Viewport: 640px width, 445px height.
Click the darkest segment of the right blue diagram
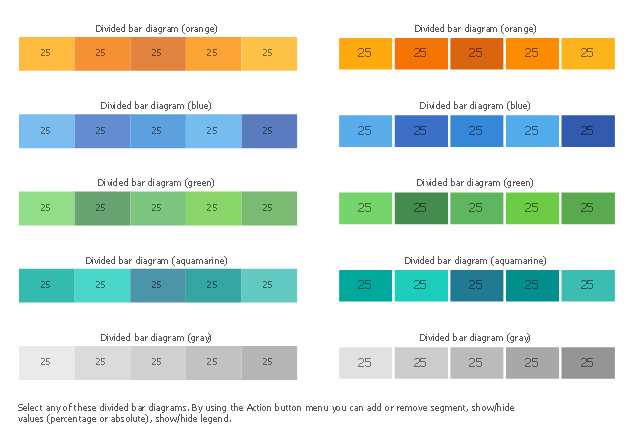pyautogui.click(x=587, y=131)
